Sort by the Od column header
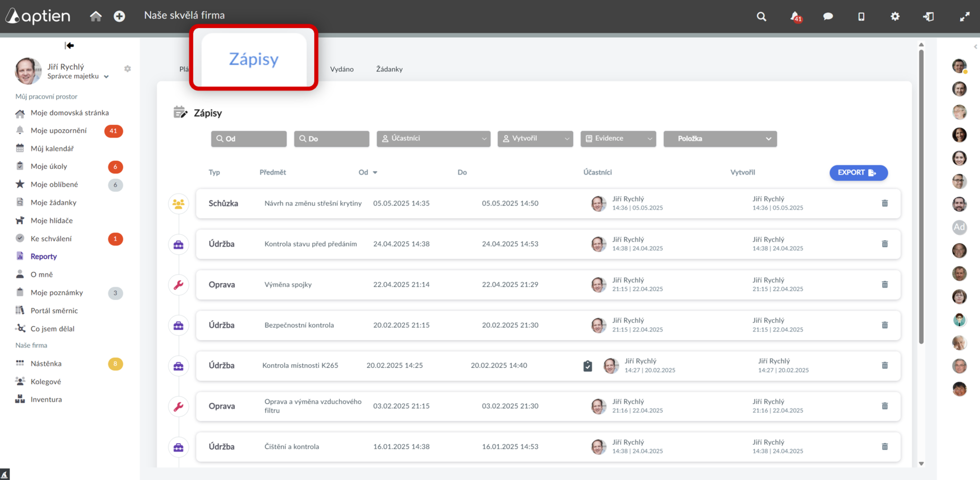This screenshot has width=980, height=480. coord(367,172)
